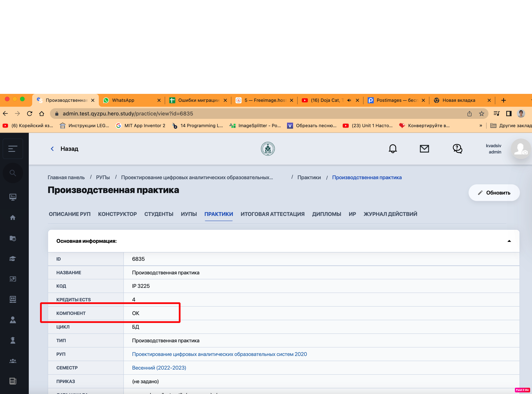
Task: Mute the Doja Cat tab audio icon
Action: pos(349,100)
